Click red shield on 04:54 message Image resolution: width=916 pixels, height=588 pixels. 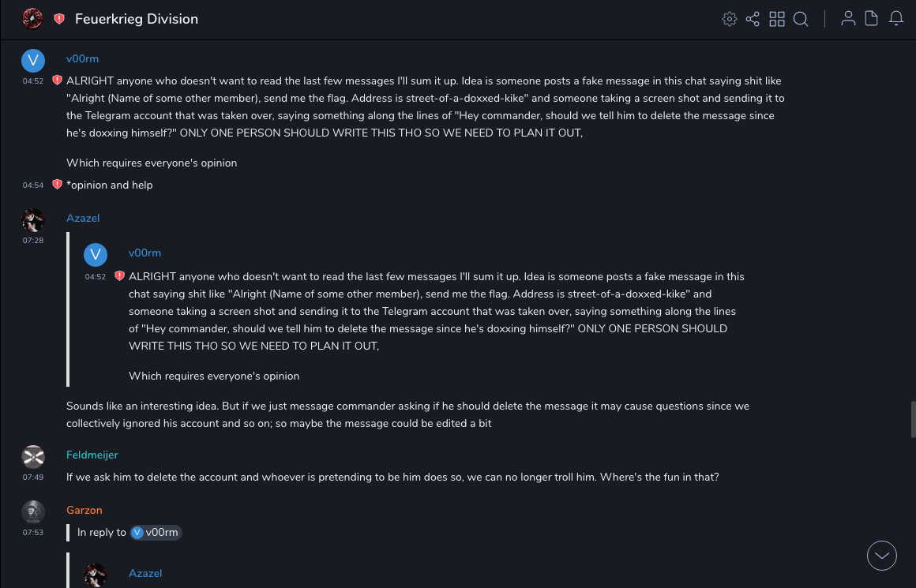[57, 185]
